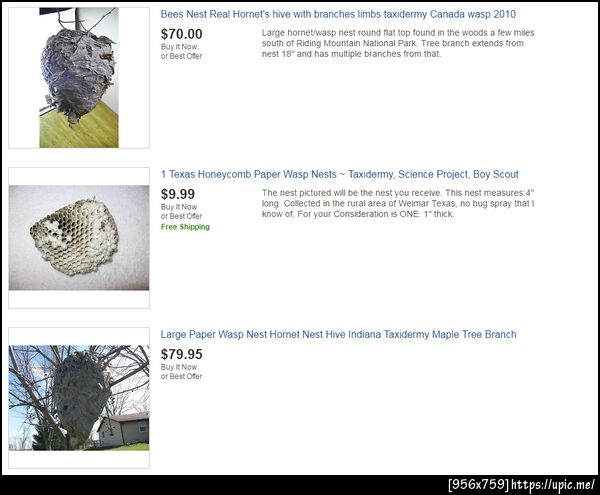
Task: Click the Riding Mountain National Park description text
Action: [398, 43]
